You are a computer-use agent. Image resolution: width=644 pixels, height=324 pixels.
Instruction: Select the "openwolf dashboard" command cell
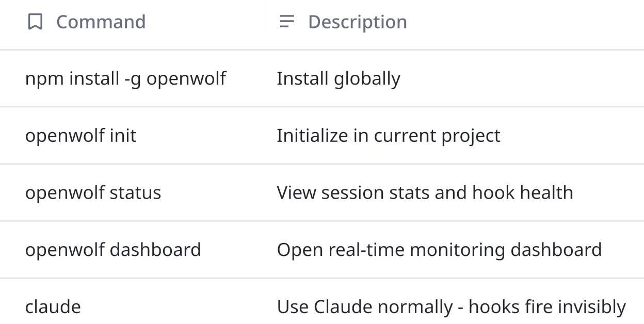[112, 250]
